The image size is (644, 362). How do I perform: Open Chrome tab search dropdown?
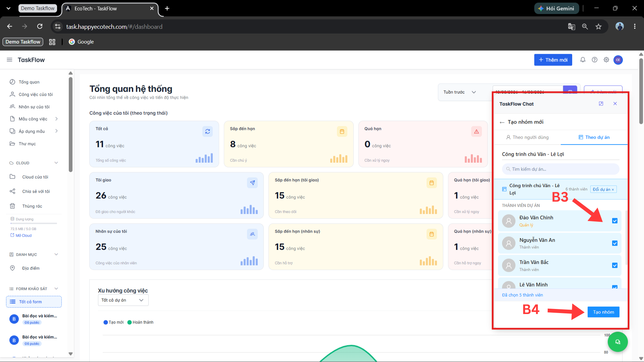pos(8,8)
